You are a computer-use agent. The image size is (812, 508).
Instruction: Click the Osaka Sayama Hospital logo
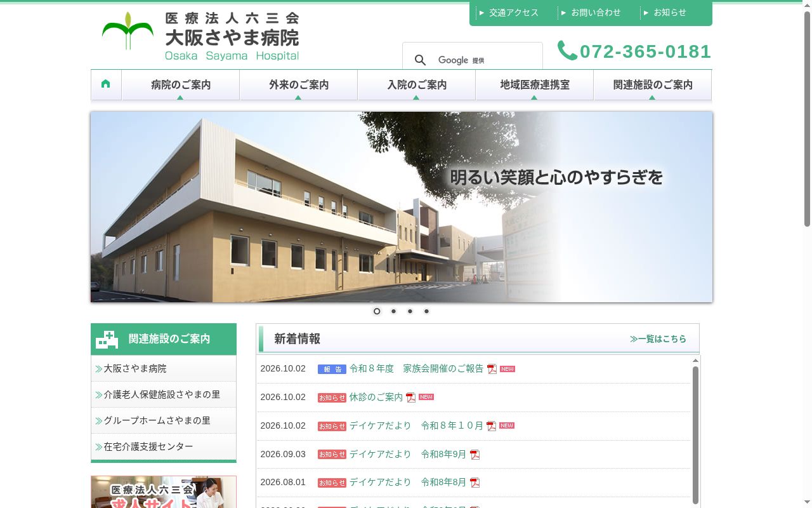point(200,36)
